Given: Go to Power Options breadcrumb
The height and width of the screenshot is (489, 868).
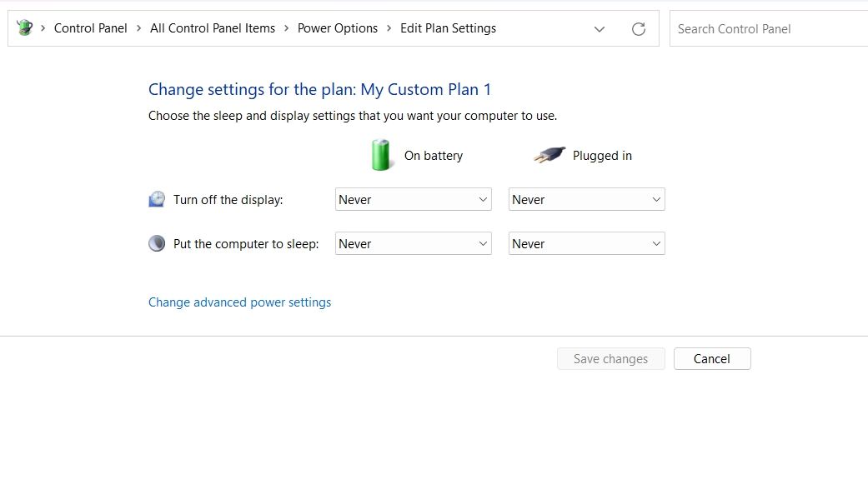Looking at the screenshot, I should [x=337, y=28].
